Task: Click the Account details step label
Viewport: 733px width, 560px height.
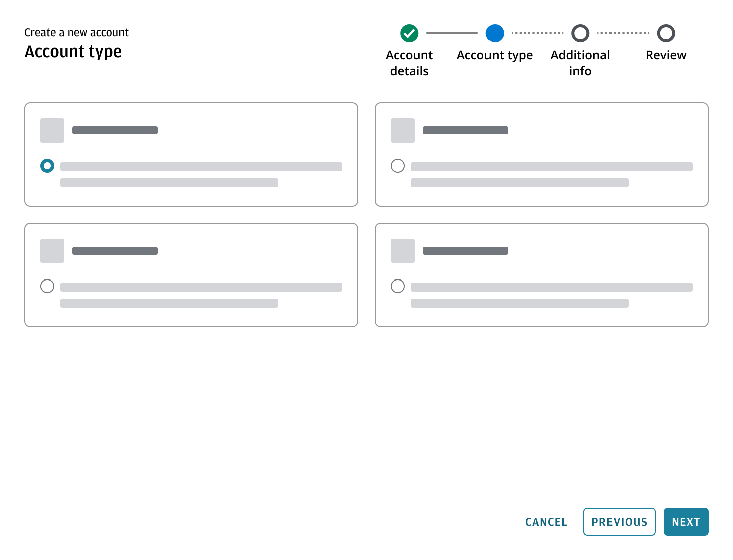Action: (x=409, y=63)
